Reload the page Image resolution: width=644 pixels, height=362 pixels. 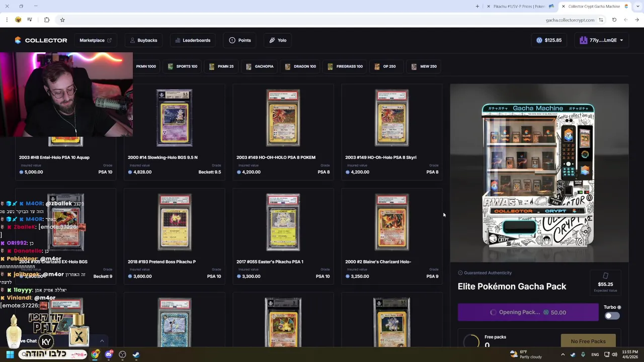(614, 20)
